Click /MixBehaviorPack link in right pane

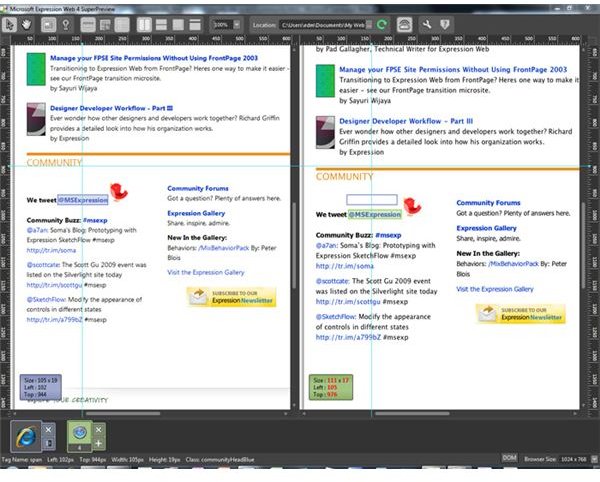coord(514,264)
